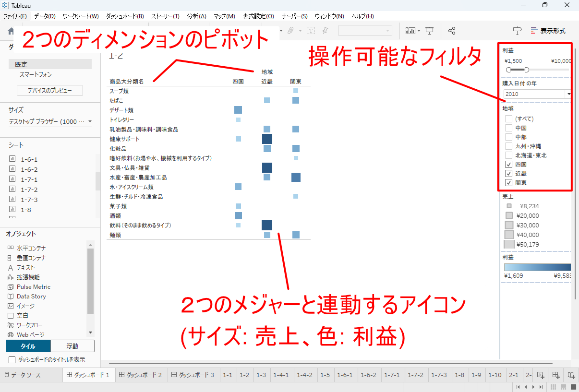579x392 pixels.
Task: Click the Tableau home icon in toolbar
Action: [11, 31]
